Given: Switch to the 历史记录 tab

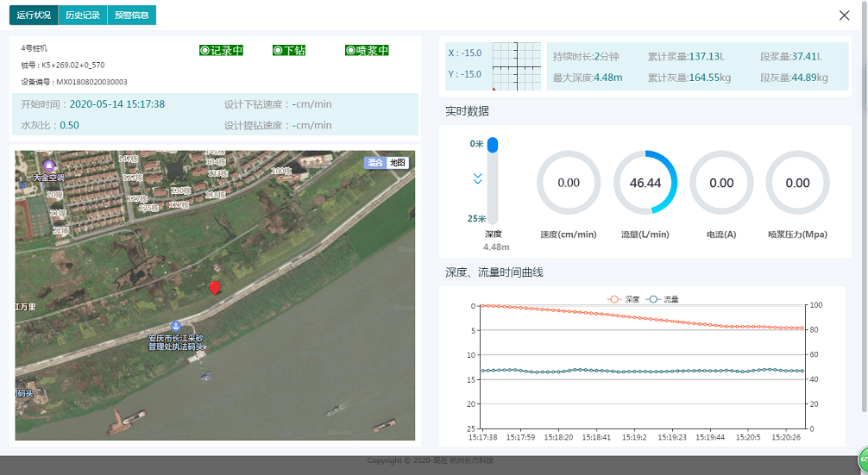Looking at the screenshot, I should coord(83,15).
